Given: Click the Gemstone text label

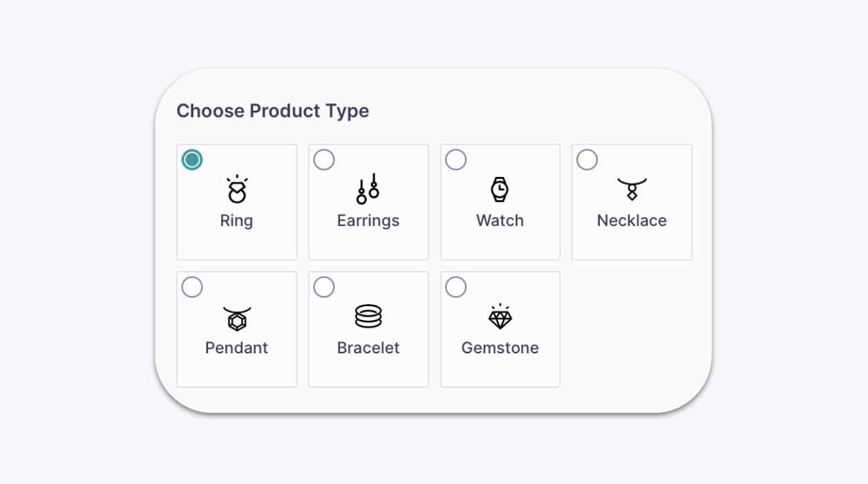Looking at the screenshot, I should (500, 348).
